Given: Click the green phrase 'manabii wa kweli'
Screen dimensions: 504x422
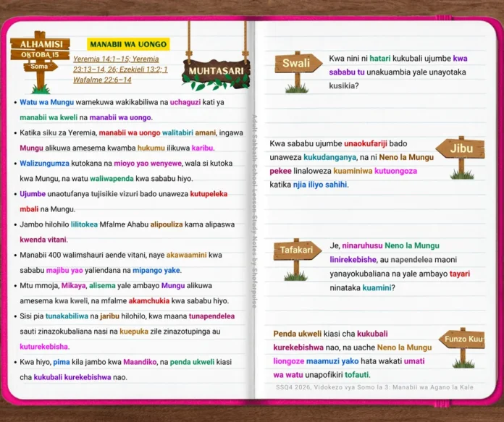Looking at the screenshot, I should (x=49, y=117).
